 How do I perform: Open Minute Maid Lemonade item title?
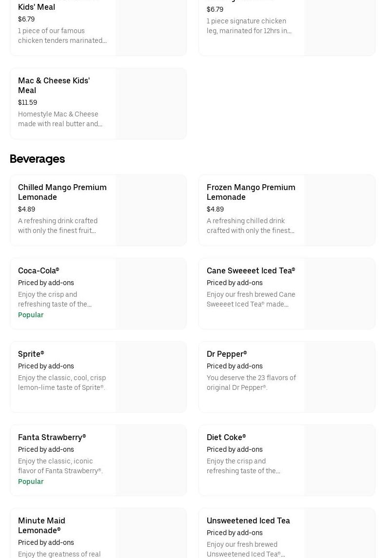click(41, 525)
